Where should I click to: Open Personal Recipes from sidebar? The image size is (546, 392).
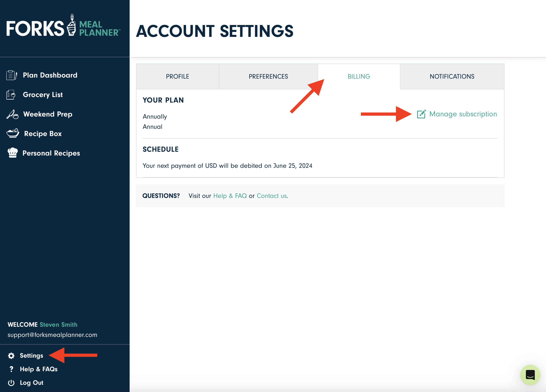51,153
